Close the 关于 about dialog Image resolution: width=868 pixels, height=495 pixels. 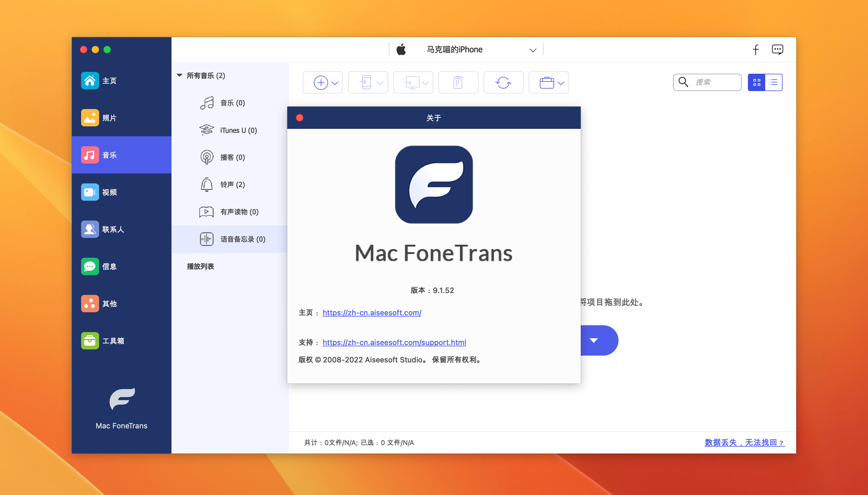(300, 118)
